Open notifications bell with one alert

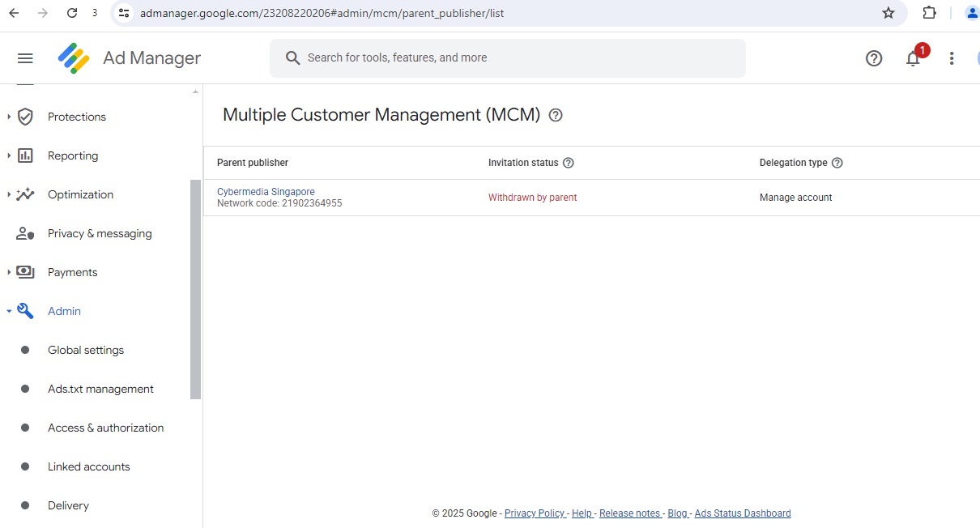pyautogui.click(x=914, y=57)
